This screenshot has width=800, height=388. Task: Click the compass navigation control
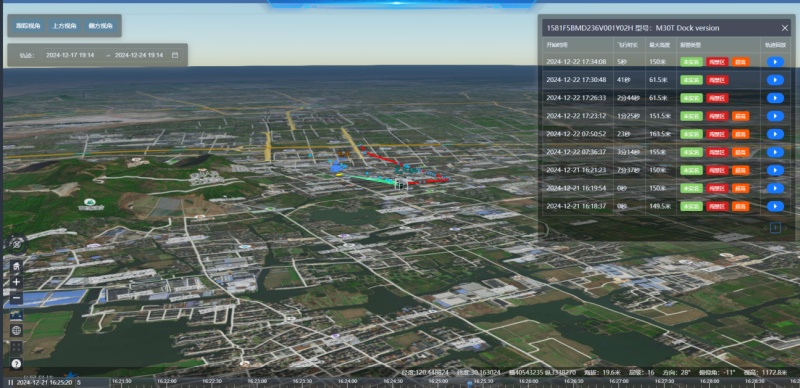tap(16, 245)
